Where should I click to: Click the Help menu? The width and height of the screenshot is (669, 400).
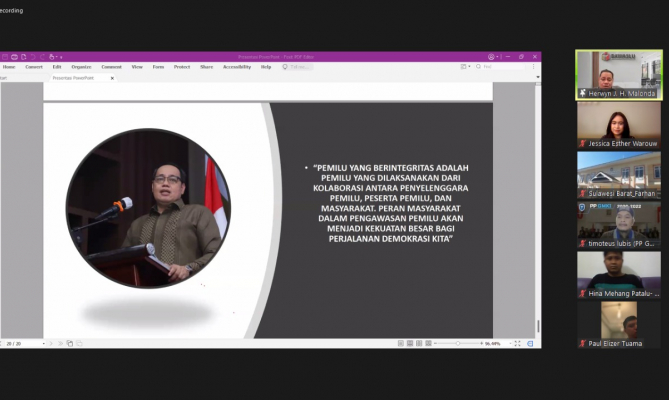pyautogui.click(x=266, y=67)
